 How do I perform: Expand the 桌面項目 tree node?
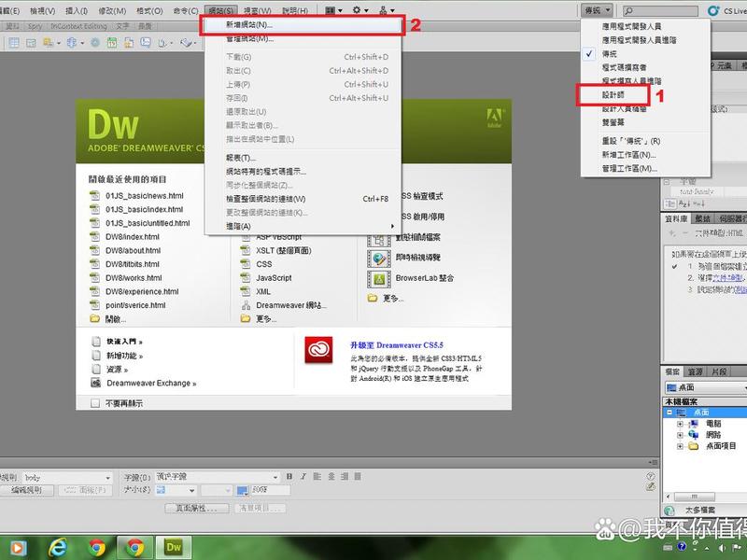tap(680, 446)
